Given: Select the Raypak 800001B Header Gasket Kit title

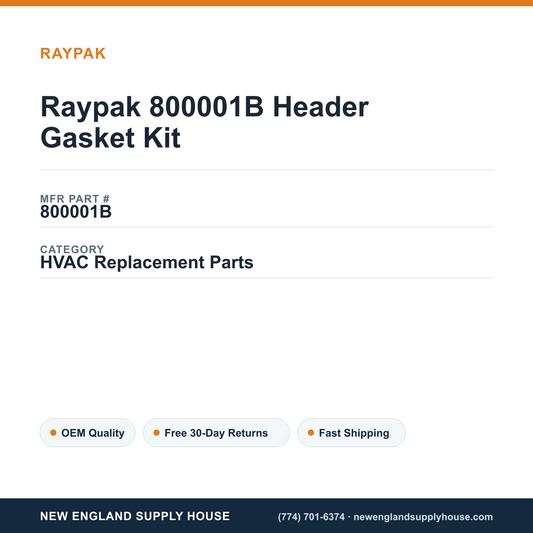Looking at the screenshot, I should coord(204,122).
